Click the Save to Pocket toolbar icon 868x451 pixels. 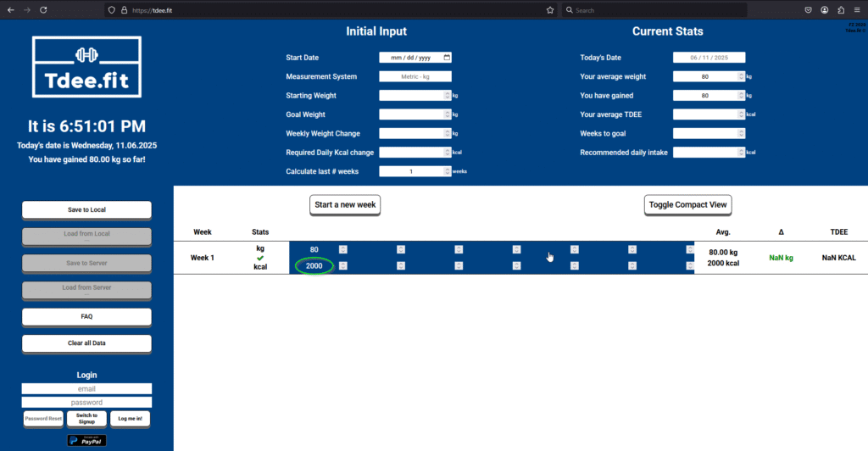pyautogui.click(x=806, y=10)
